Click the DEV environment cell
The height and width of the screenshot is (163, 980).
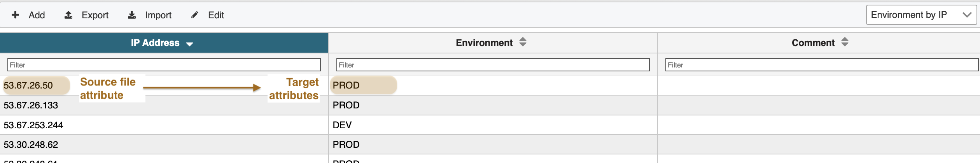(x=342, y=125)
